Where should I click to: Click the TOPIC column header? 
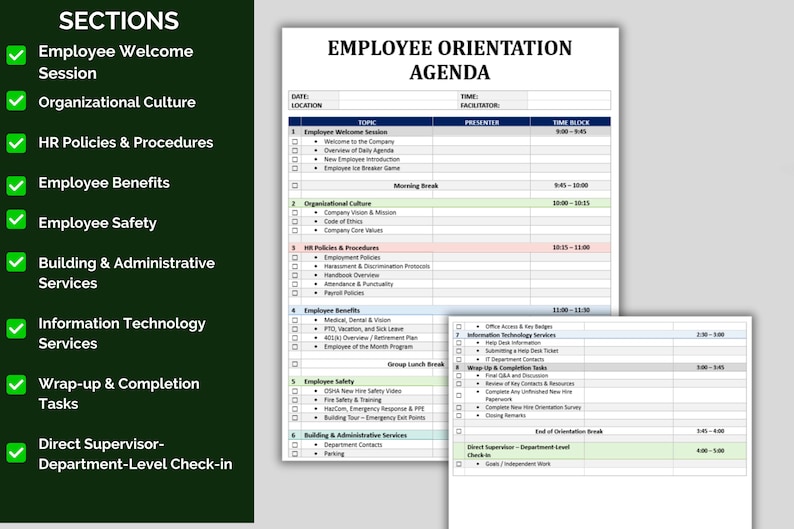(367, 122)
